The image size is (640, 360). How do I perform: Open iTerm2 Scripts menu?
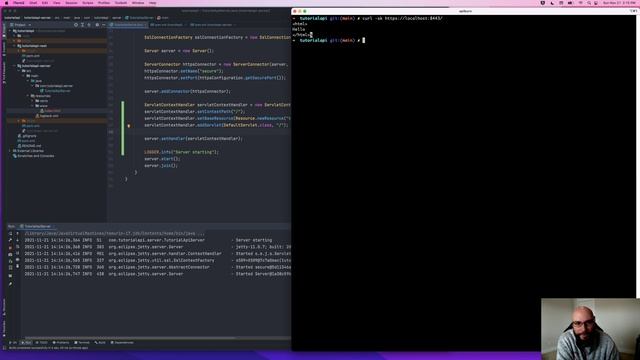[x=87, y=3]
